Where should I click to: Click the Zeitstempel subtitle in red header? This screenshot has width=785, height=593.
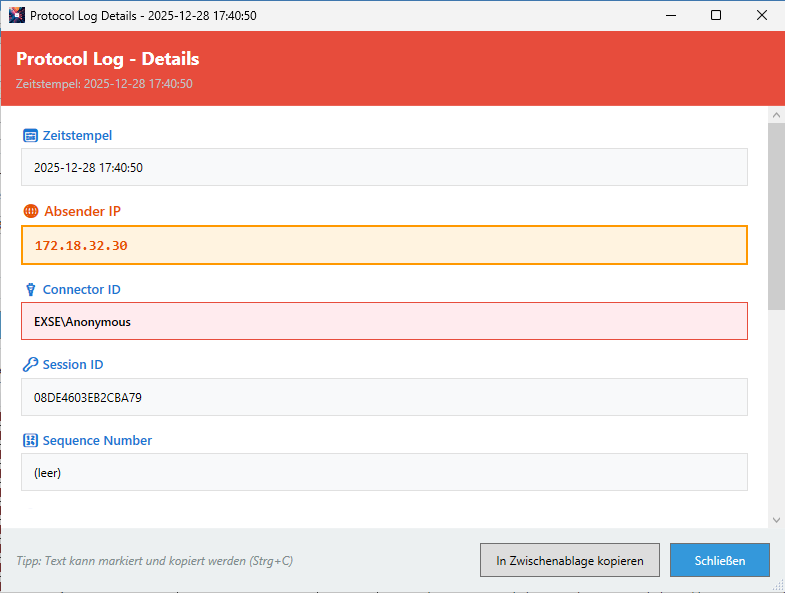(x=104, y=84)
